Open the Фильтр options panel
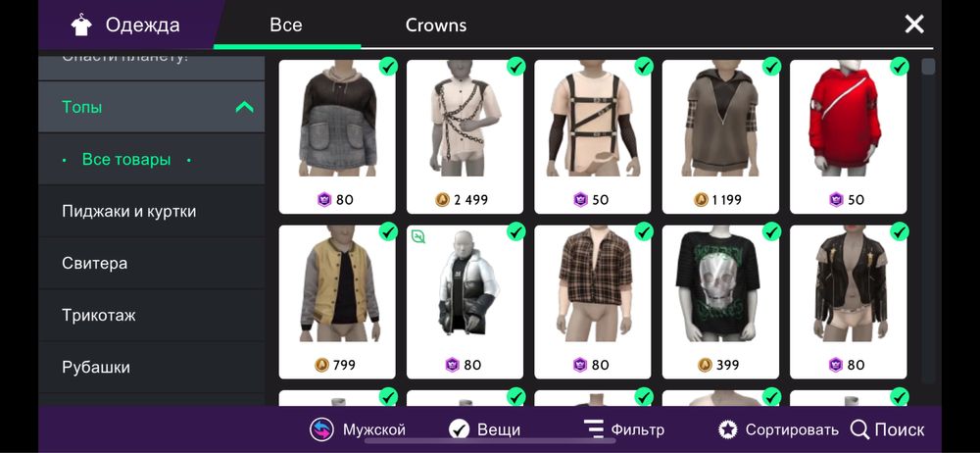Viewport: 980px width, 453px height. 623,429
